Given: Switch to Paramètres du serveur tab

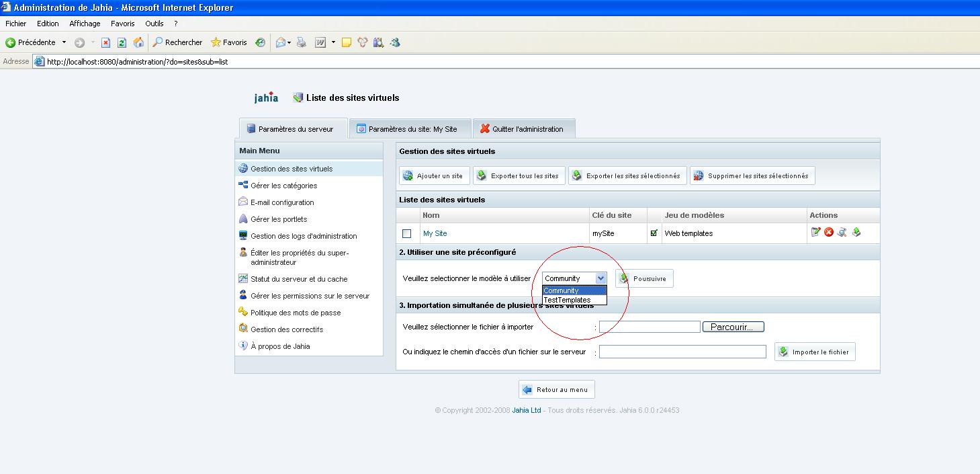Looking at the screenshot, I should (294, 128).
